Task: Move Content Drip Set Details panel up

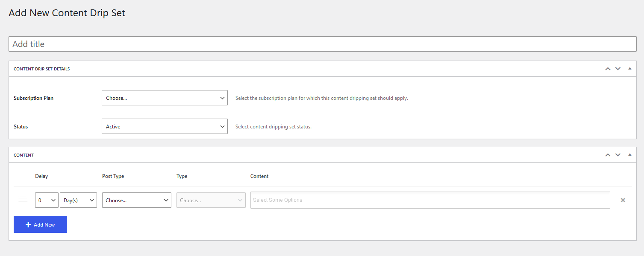Action: [x=608, y=69]
